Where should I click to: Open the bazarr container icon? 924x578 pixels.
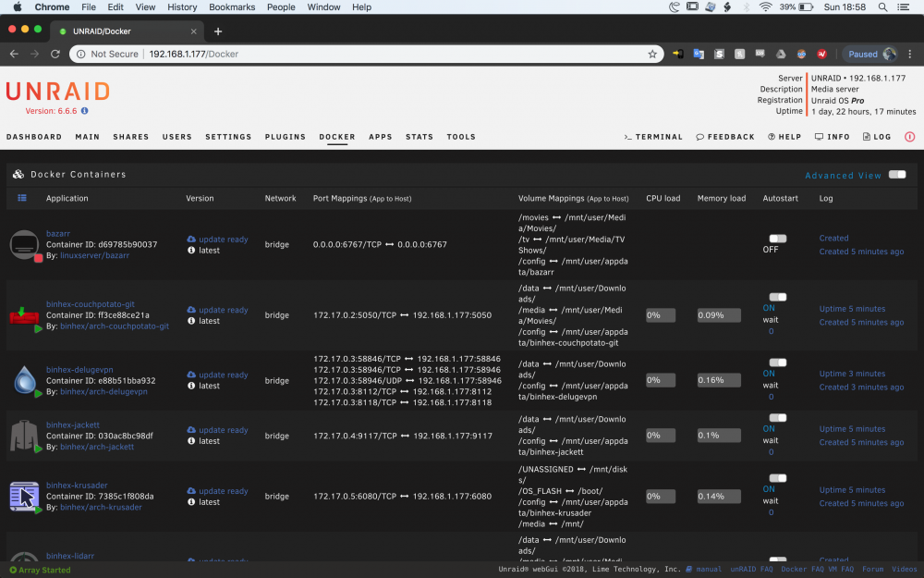(x=24, y=244)
